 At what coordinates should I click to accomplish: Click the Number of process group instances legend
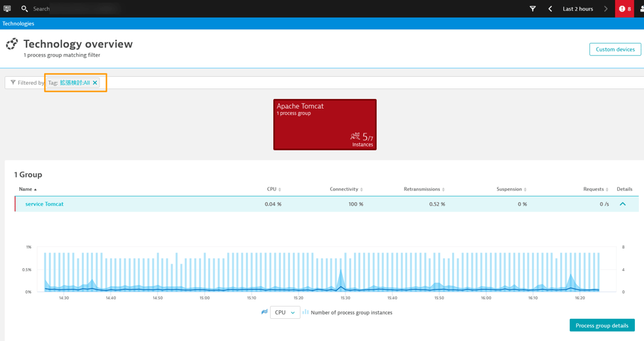tap(351, 312)
